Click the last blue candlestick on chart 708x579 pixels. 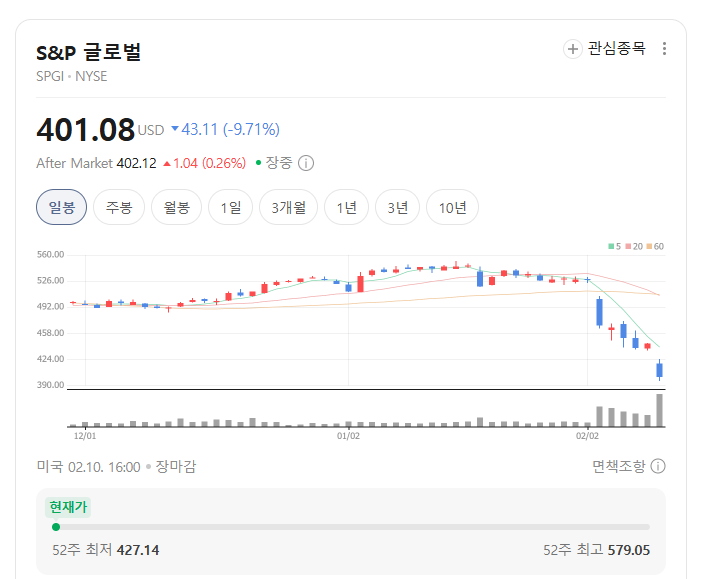coord(659,370)
